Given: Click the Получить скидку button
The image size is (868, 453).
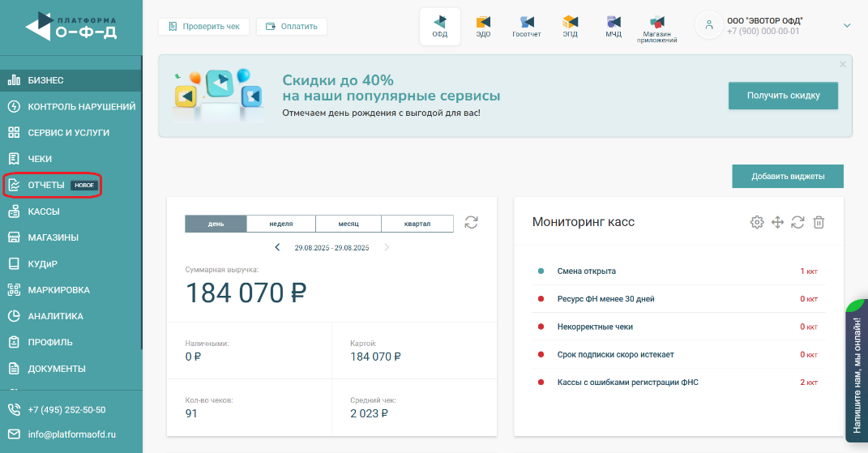Looking at the screenshot, I should pos(783,96).
